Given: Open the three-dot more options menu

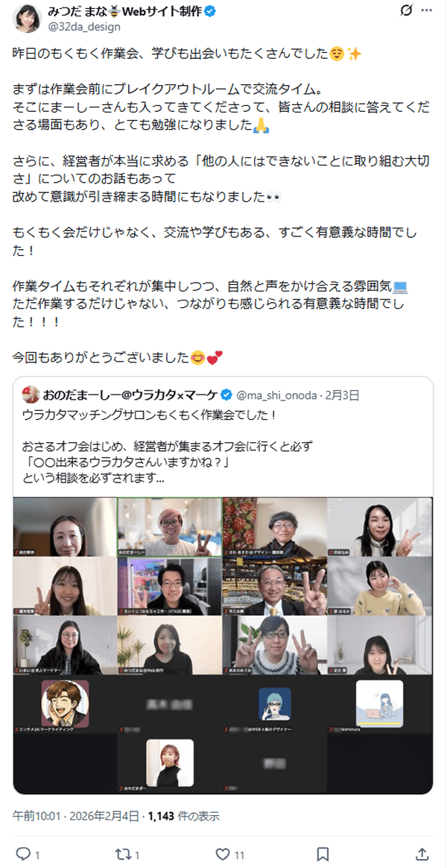Looking at the screenshot, I should [426, 10].
